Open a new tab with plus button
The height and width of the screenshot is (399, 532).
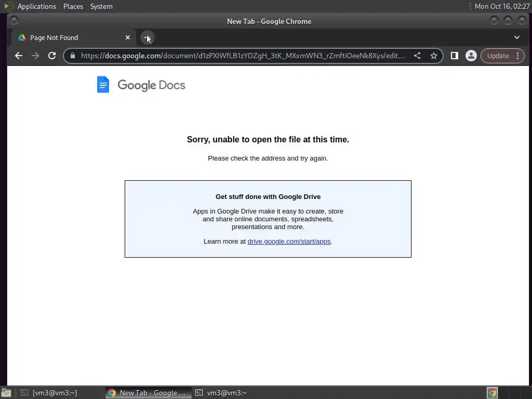147,37
